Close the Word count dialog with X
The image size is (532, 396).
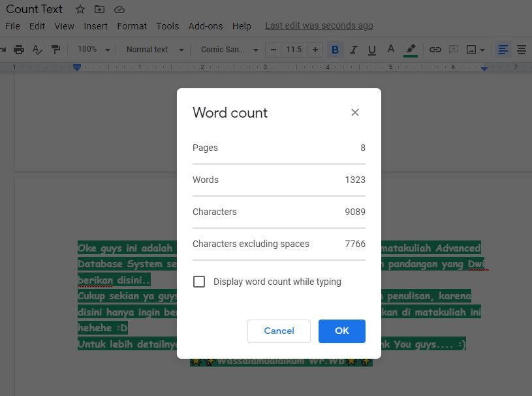[355, 112]
